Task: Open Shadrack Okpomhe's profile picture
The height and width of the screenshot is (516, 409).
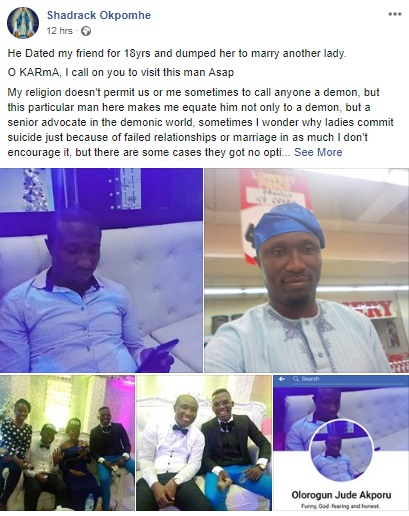Action: (23, 23)
